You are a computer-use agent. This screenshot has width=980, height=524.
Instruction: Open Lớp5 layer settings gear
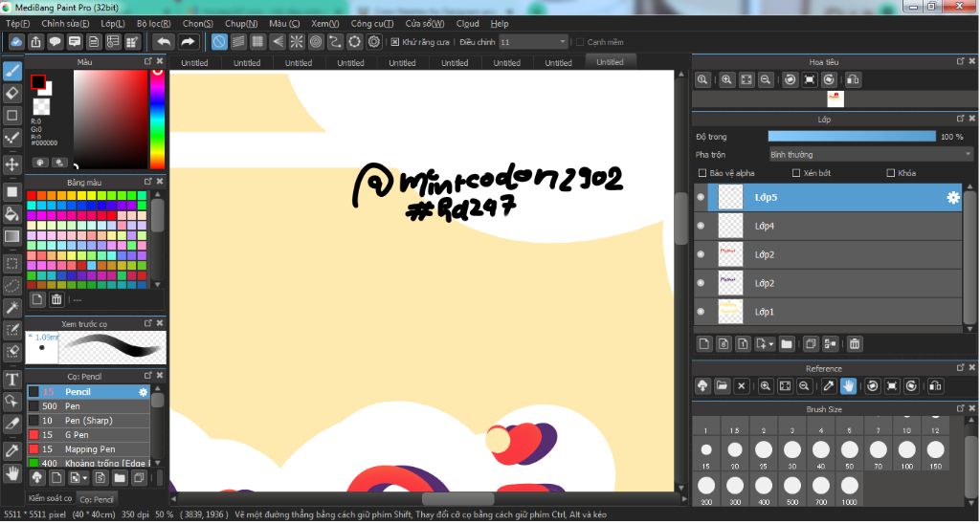(952, 197)
